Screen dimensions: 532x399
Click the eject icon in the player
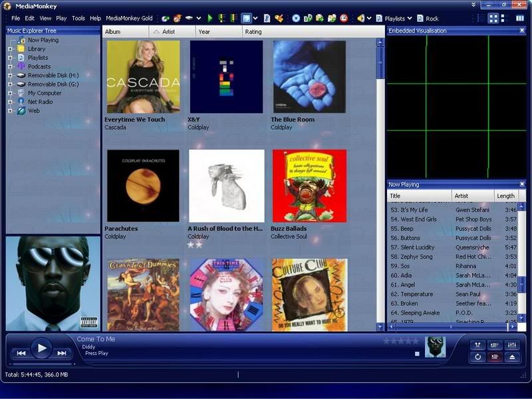pos(512,357)
